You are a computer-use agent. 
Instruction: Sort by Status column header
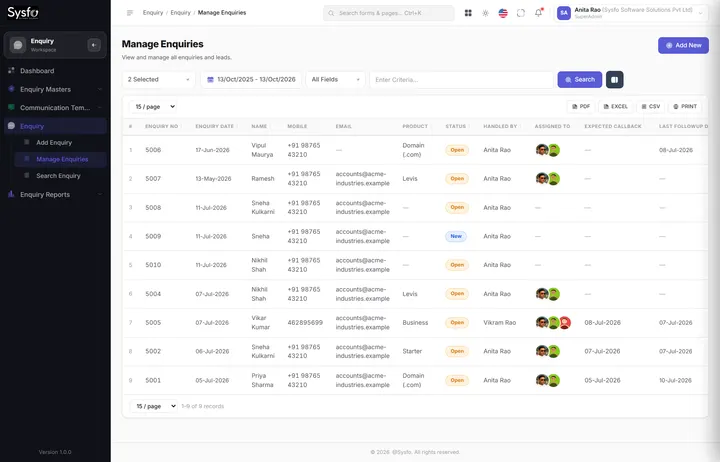(456, 126)
